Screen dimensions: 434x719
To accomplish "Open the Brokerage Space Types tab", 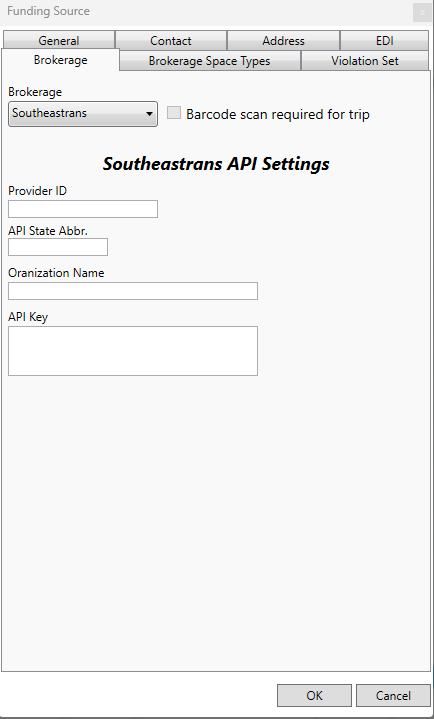I will pyautogui.click(x=210, y=61).
